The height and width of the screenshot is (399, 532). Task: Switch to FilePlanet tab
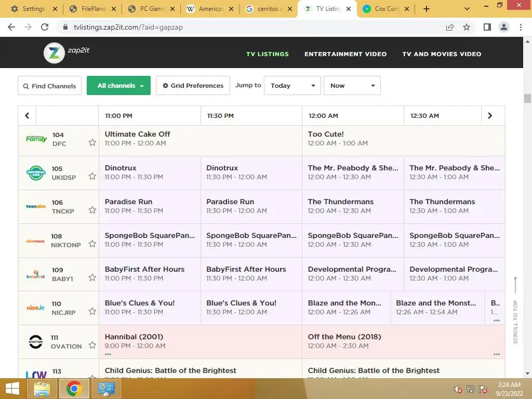pos(92,9)
